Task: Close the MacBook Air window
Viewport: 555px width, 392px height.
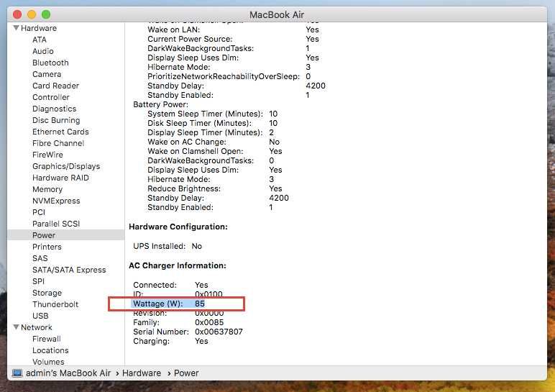Action: point(17,14)
